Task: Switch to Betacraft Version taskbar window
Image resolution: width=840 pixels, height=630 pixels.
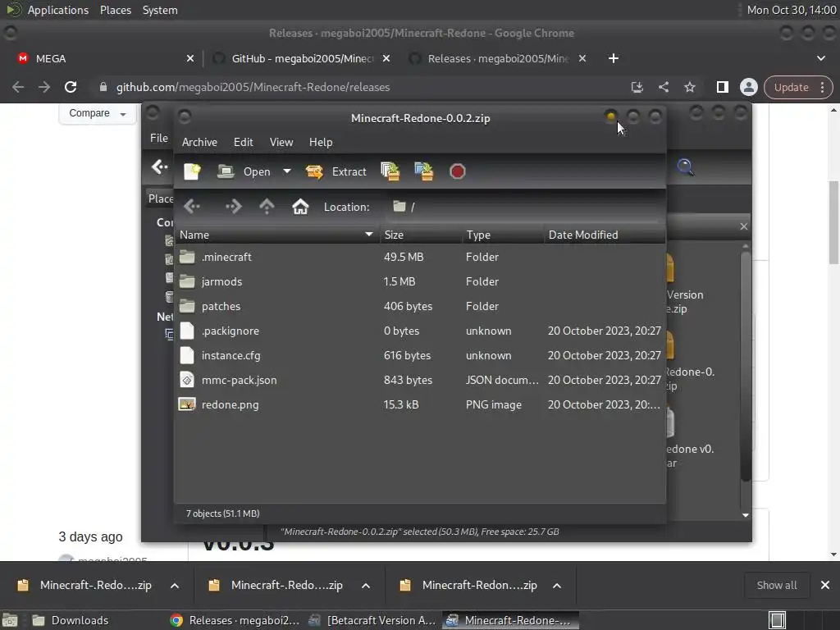Action: point(373,620)
